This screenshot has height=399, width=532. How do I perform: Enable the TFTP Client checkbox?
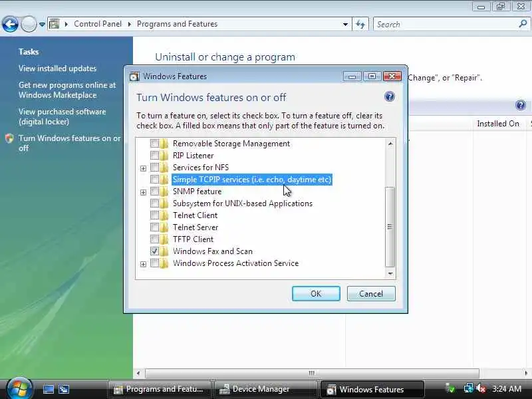pyautogui.click(x=154, y=239)
